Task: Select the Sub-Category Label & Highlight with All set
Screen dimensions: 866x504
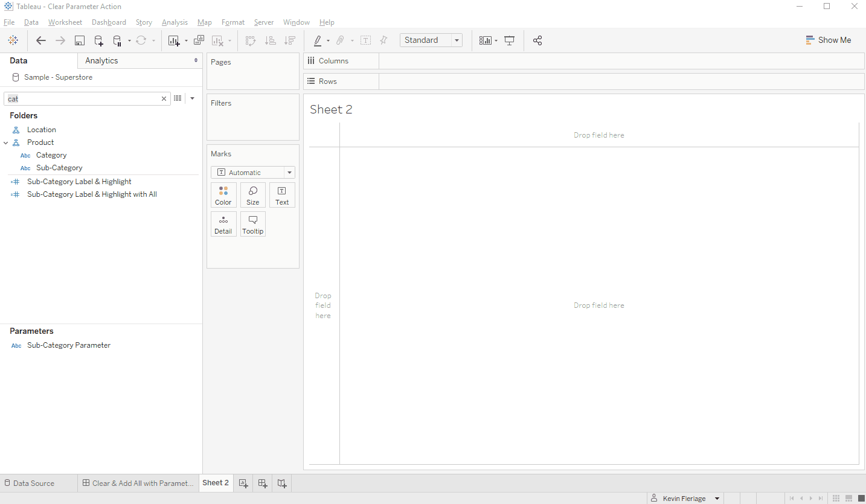Action: point(92,194)
